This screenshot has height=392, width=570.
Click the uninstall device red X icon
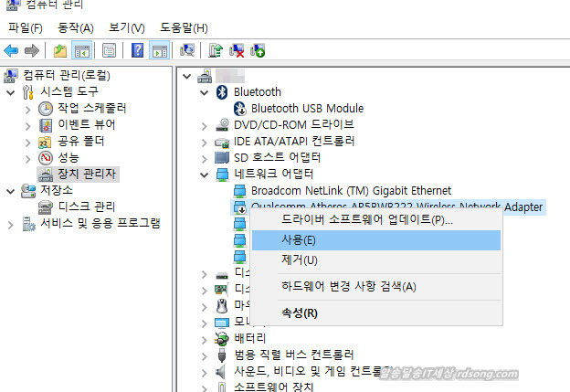coord(237,50)
